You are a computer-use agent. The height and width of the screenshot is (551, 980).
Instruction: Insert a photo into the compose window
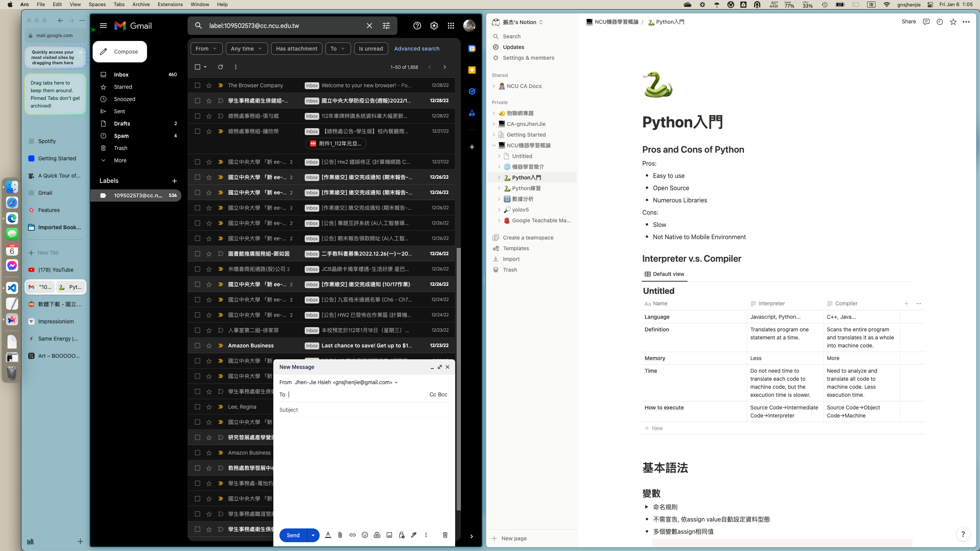[389, 535]
